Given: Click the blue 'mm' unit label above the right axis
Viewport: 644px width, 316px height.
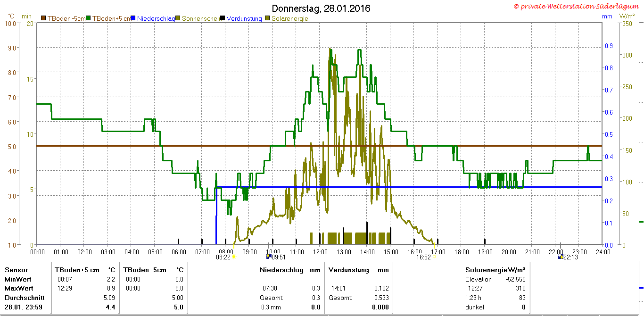Looking at the screenshot, I should click(x=607, y=16).
